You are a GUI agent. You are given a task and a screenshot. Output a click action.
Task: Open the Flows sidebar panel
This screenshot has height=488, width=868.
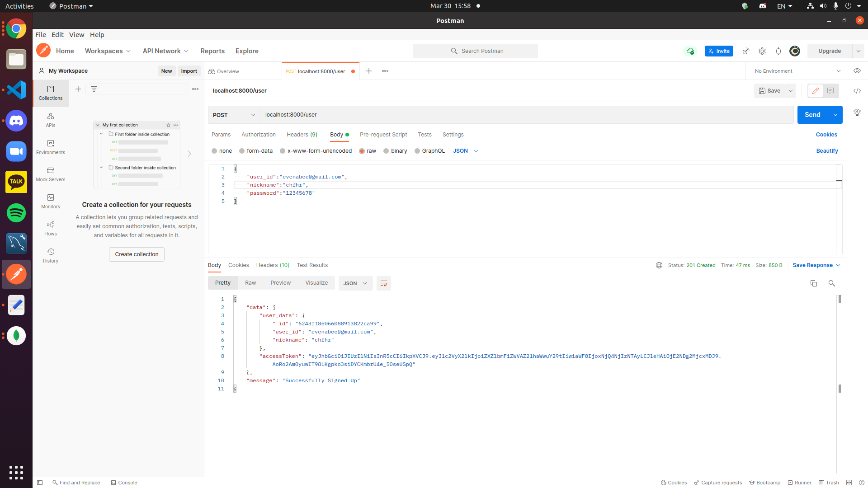coord(51,229)
